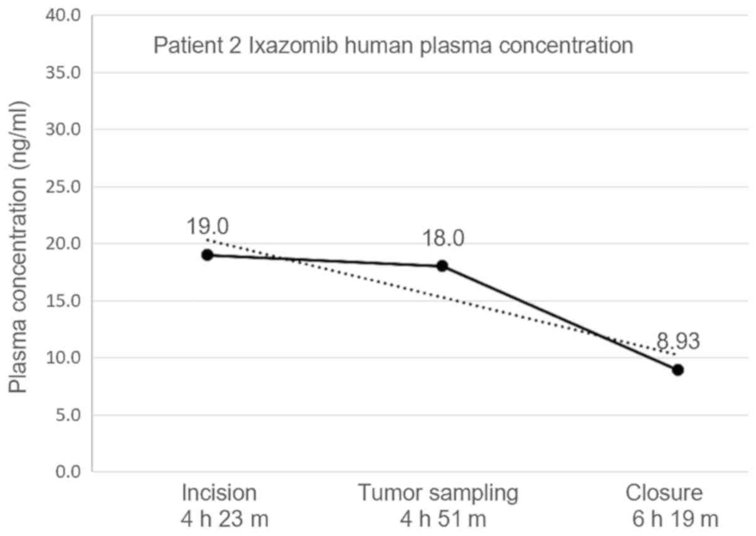
Task: Click the Tumor sampling 4 h 51 m label
Action: [439, 506]
